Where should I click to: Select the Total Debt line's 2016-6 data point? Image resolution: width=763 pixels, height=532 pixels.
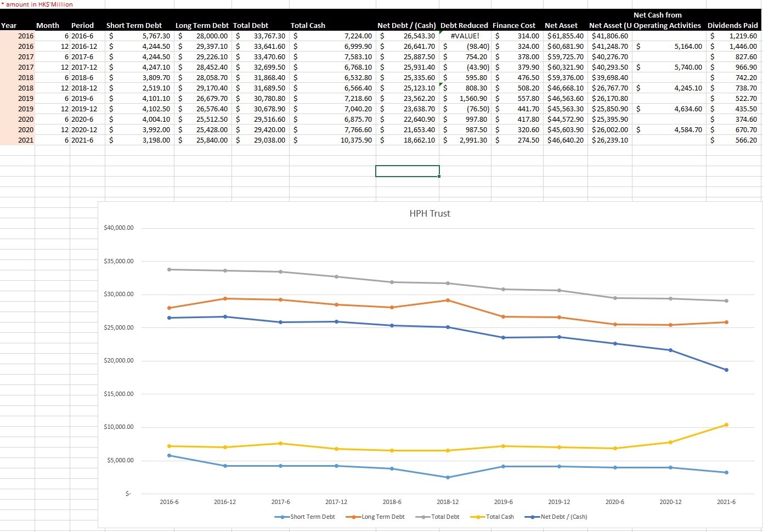click(169, 269)
